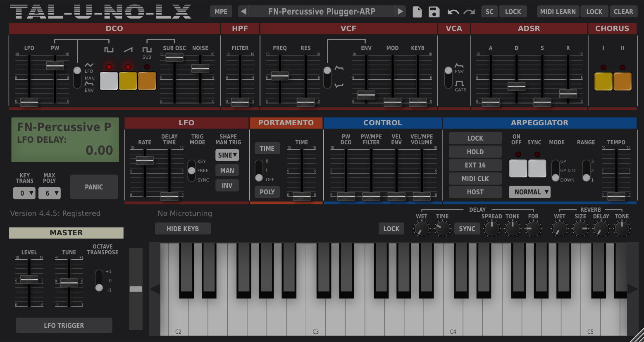Load the next preset with the right arrow
Image resolution: width=644 pixels, height=342 pixels.
(x=400, y=12)
